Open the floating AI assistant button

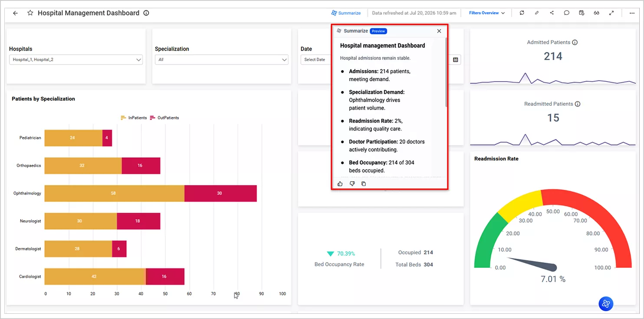[606, 304]
